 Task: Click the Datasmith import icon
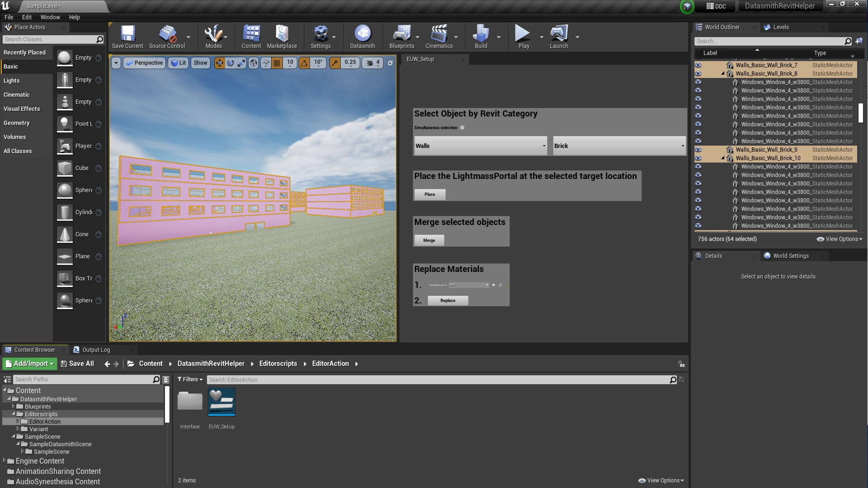click(x=363, y=37)
